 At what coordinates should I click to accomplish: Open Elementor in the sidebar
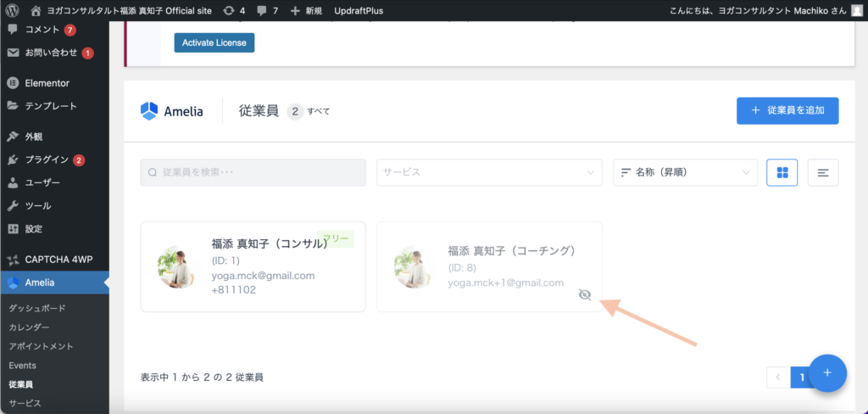tap(47, 83)
